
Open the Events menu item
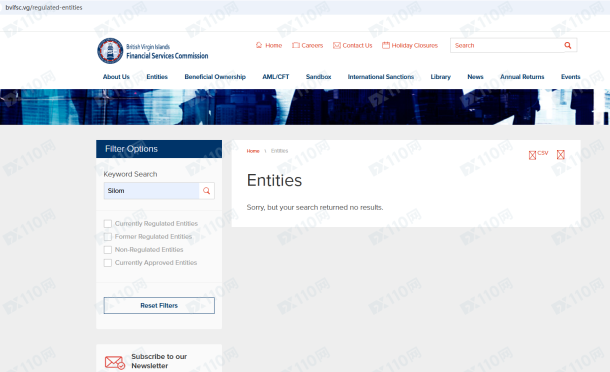point(571,77)
